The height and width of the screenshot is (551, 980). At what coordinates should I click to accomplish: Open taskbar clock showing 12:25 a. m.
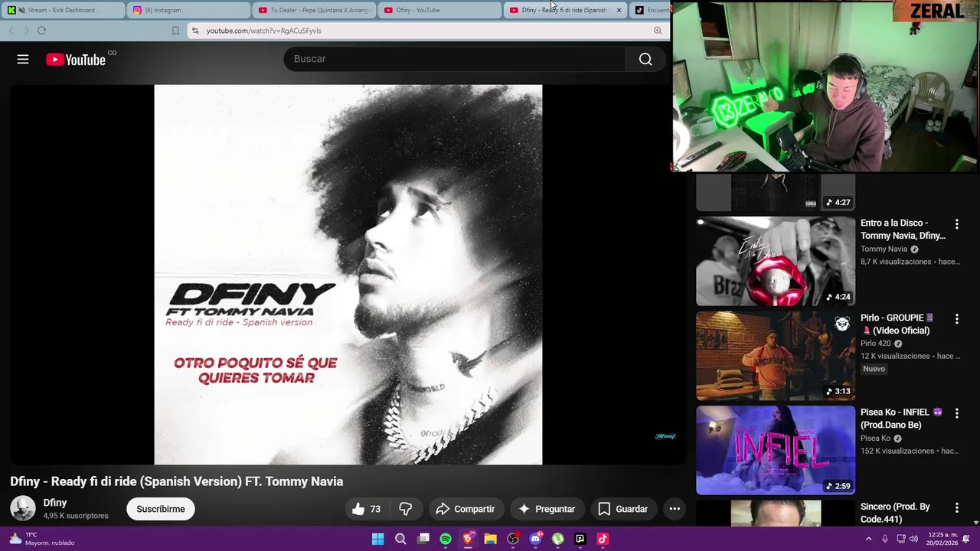(941, 539)
